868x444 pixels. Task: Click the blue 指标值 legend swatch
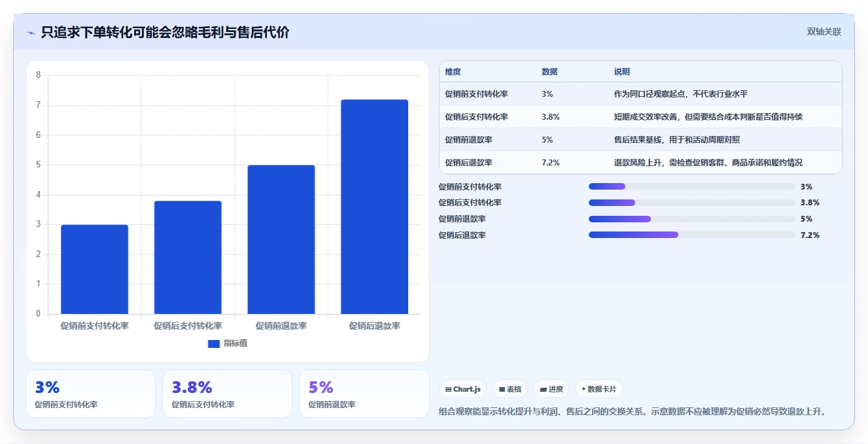213,343
